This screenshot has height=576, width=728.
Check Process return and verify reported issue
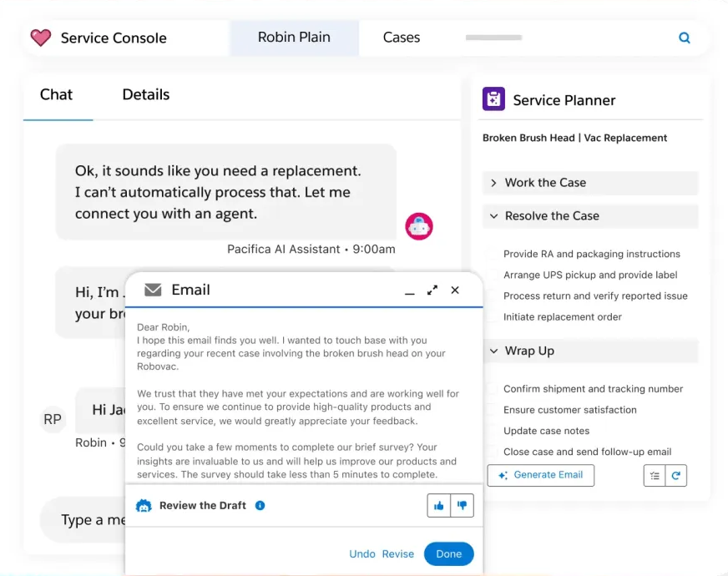coord(491,296)
